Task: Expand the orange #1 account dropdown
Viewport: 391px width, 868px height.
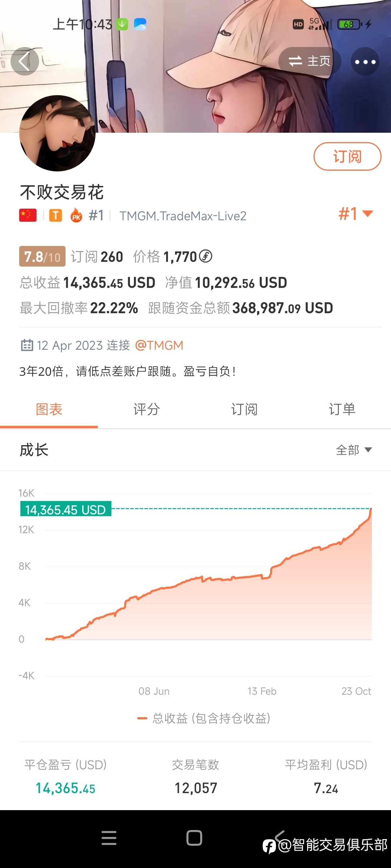Action: [x=356, y=214]
